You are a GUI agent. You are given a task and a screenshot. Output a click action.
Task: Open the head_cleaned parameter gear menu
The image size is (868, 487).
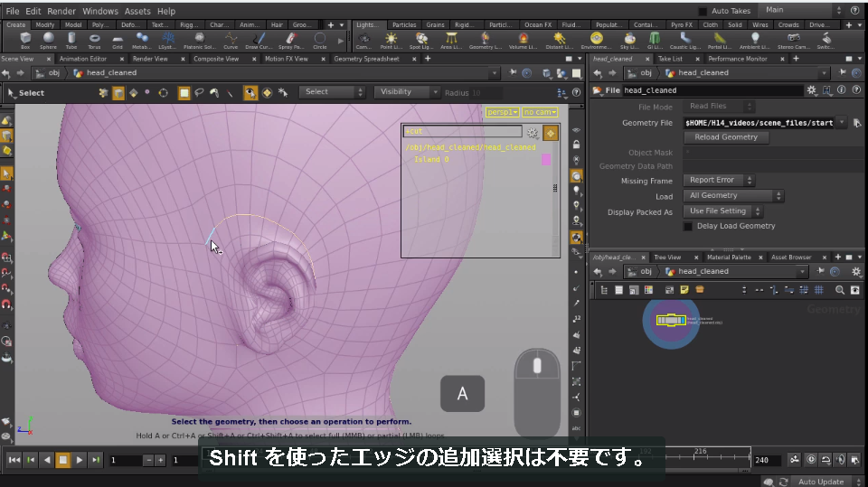pyautogui.click(x=812, y=90)
